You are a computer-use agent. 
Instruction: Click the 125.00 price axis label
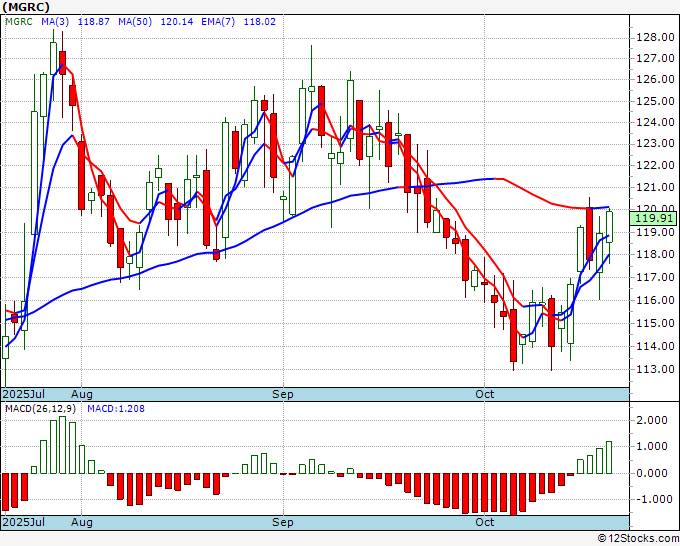[655, 101]
